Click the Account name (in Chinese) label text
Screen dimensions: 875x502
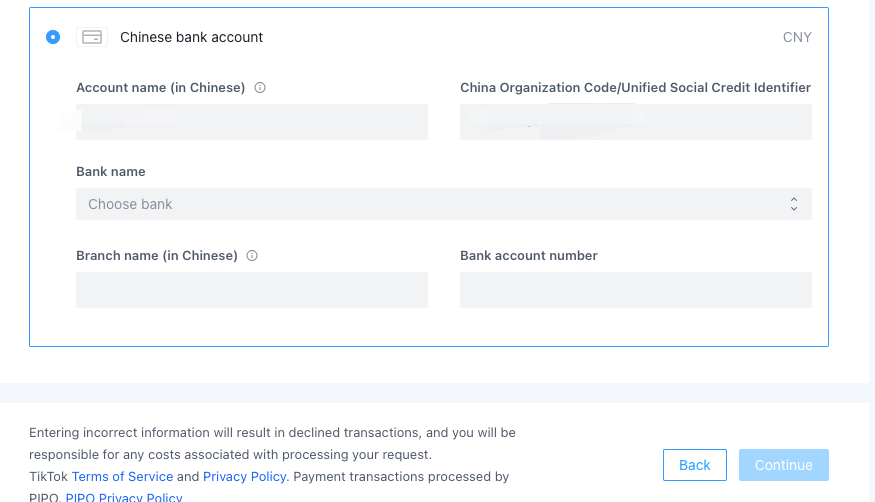[x=160, y=88]
